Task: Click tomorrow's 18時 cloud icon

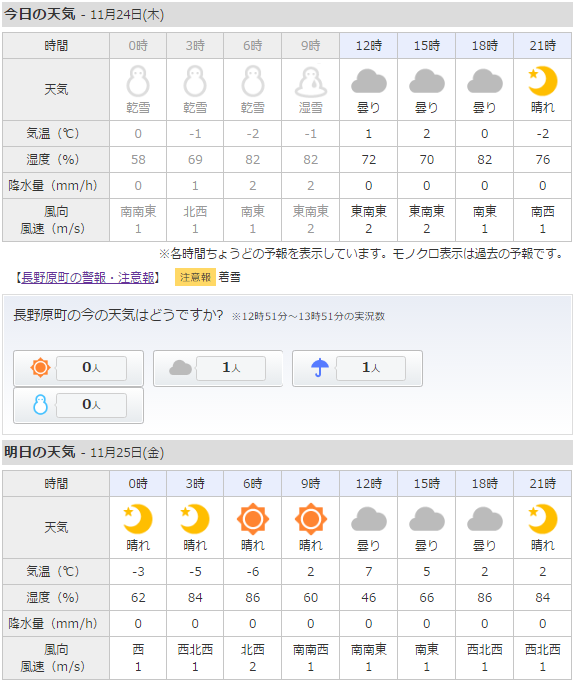Action: pyautogui.click(x=484, y=519)
